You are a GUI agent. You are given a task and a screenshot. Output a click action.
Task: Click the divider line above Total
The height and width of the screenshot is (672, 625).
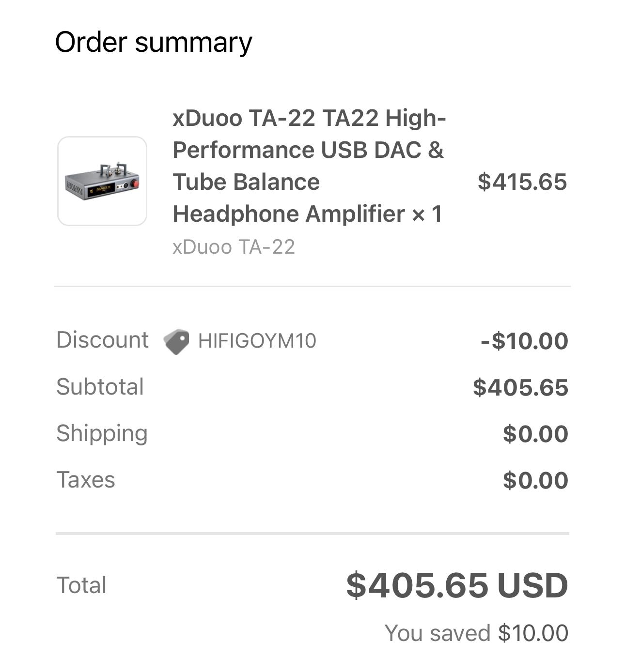(312, 534)
